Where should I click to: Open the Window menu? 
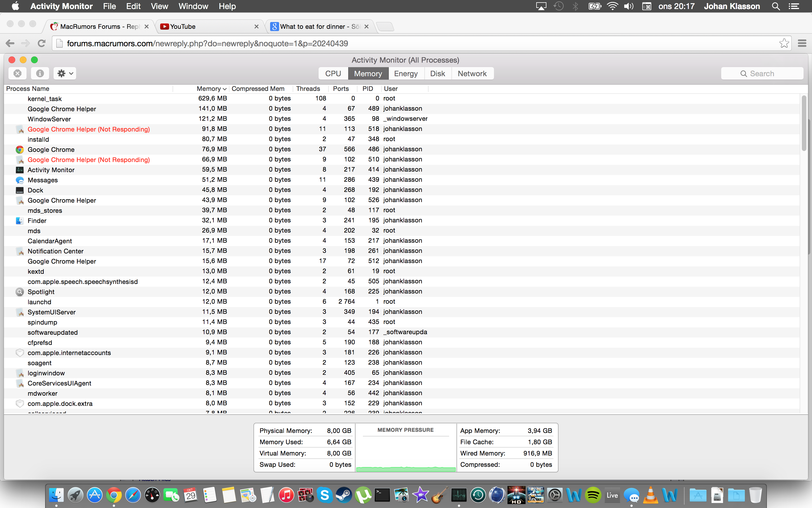(193, 6)
